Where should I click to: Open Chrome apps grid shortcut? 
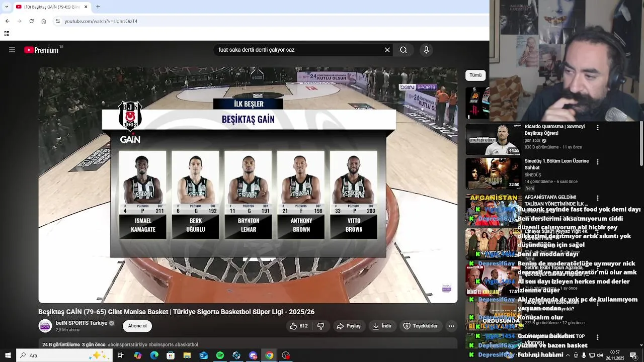click(7, 34)
